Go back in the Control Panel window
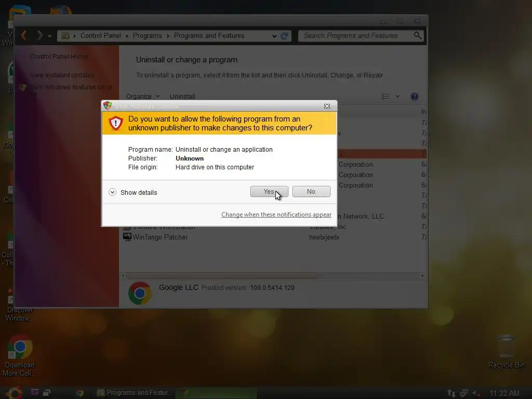532x399 pixels. [x=24, y=35]
